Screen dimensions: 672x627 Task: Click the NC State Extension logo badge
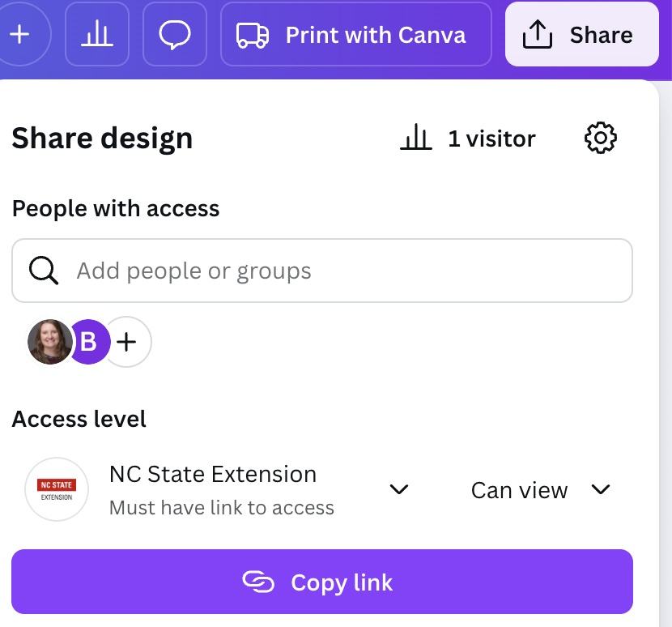pos(56,489)
